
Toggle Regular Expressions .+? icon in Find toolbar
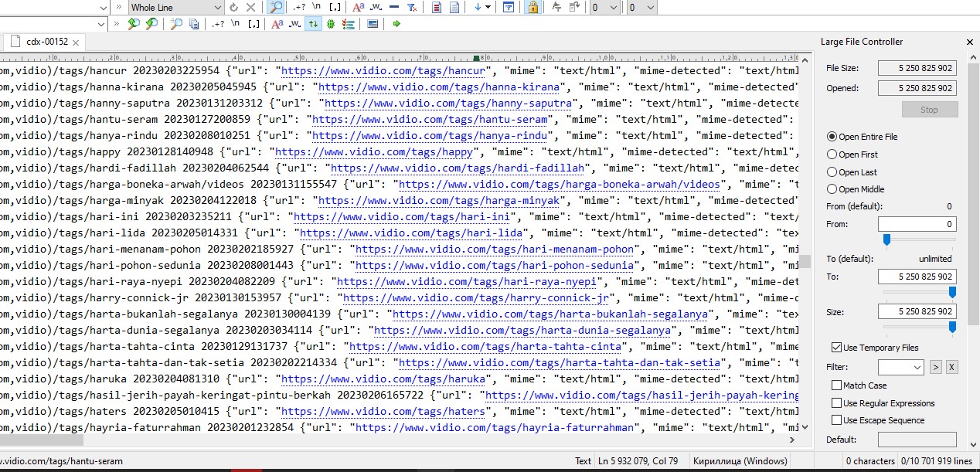pyautogui.click(x=217, y=24)
